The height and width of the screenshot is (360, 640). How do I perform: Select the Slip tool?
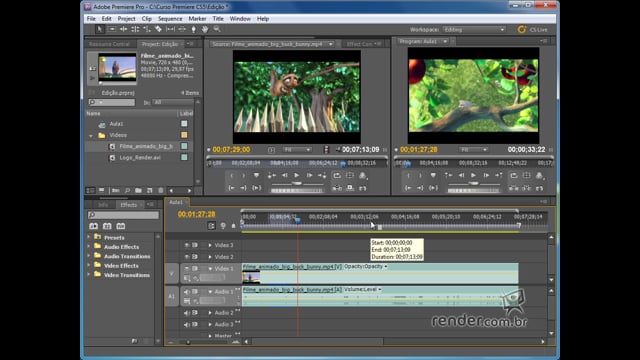pos(170,29)
